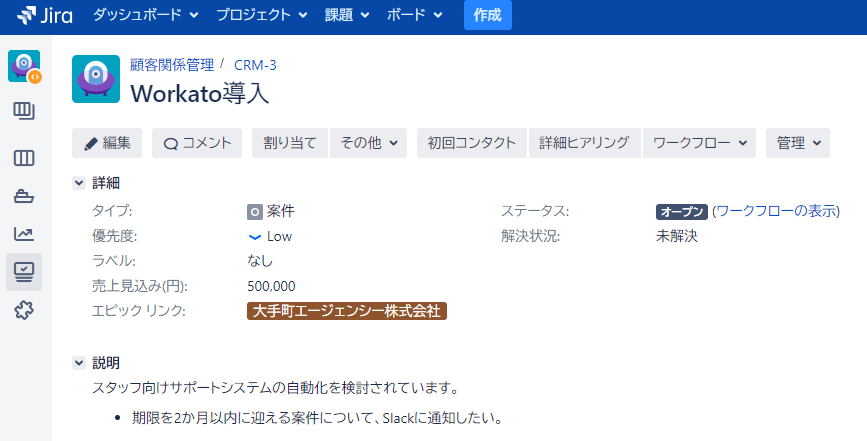Click the Jira logo in header
867x441 pixels.
pos(45,15)
